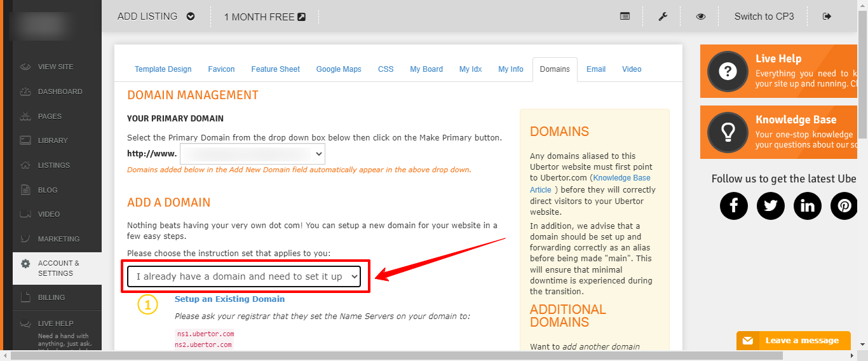Viewport: 868px width, 361px height.
Task: Open 1 MONTH FREE external link
Action: 265,17
